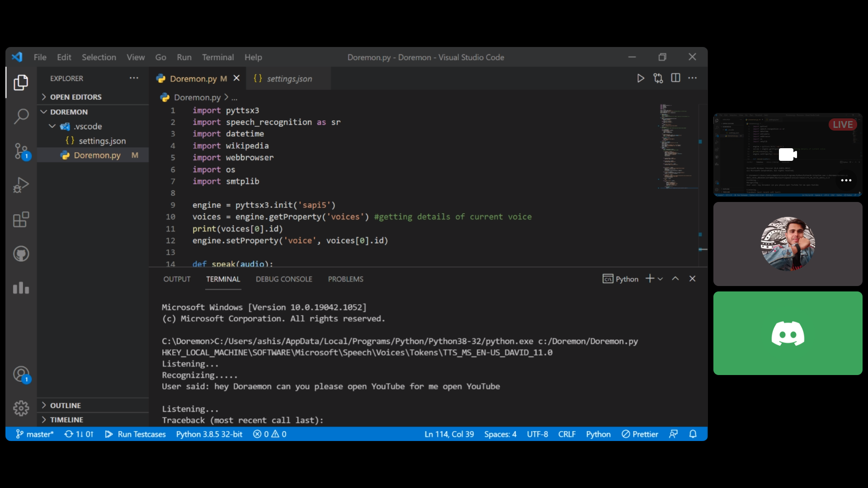Open the Manage settings gear icon
868x488 pixels.
(21, 408)
